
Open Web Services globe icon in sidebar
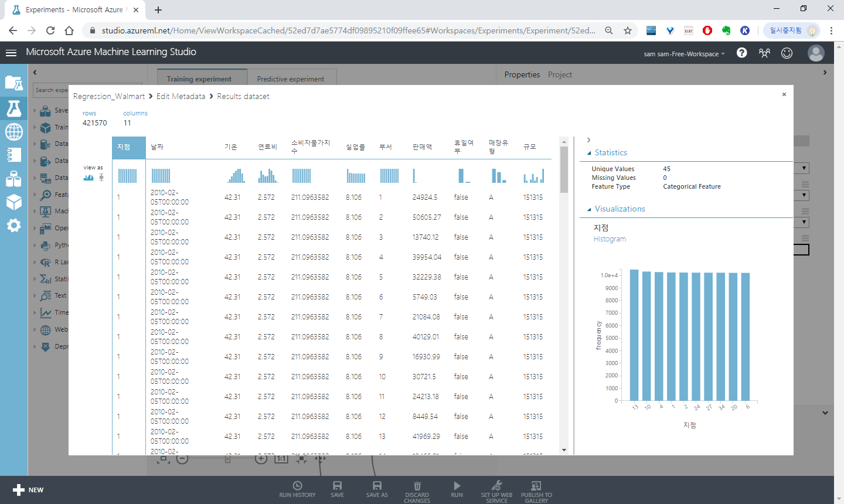click(x=13, y=132)
